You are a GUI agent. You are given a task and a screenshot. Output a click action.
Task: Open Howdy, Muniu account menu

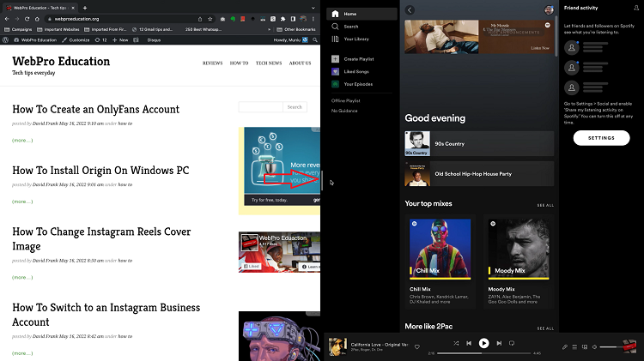point(291,40)
